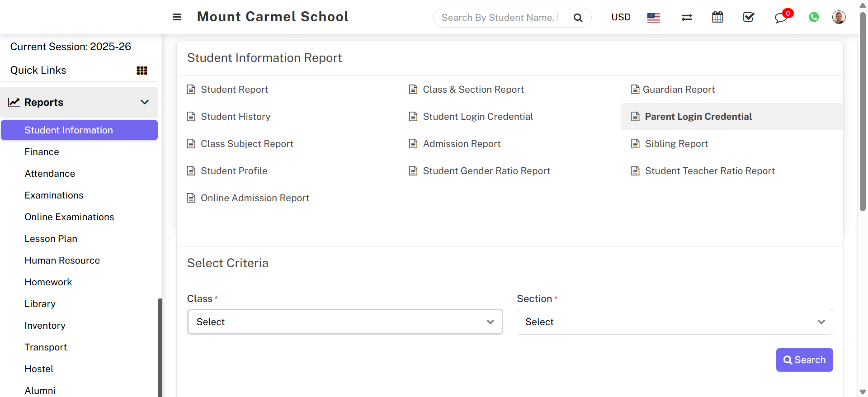
Task: Open the Sibling Report link
Action: click(676, 144)
